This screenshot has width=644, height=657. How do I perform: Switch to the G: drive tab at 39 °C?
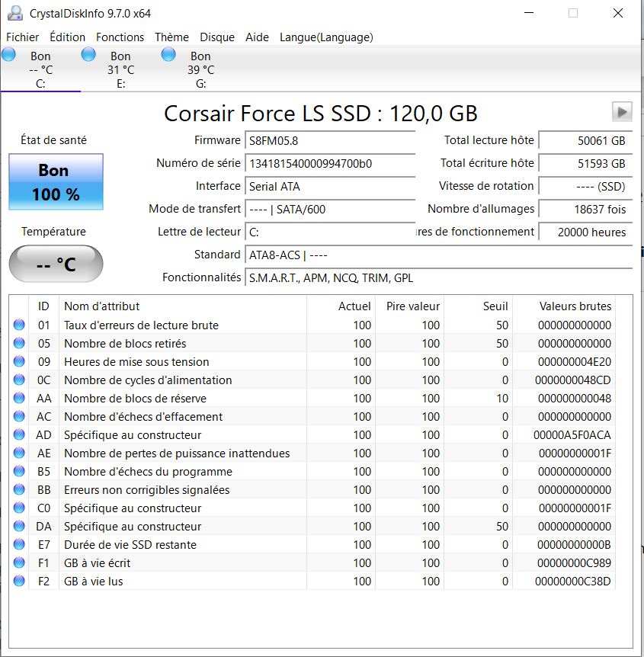pos(200,69)
